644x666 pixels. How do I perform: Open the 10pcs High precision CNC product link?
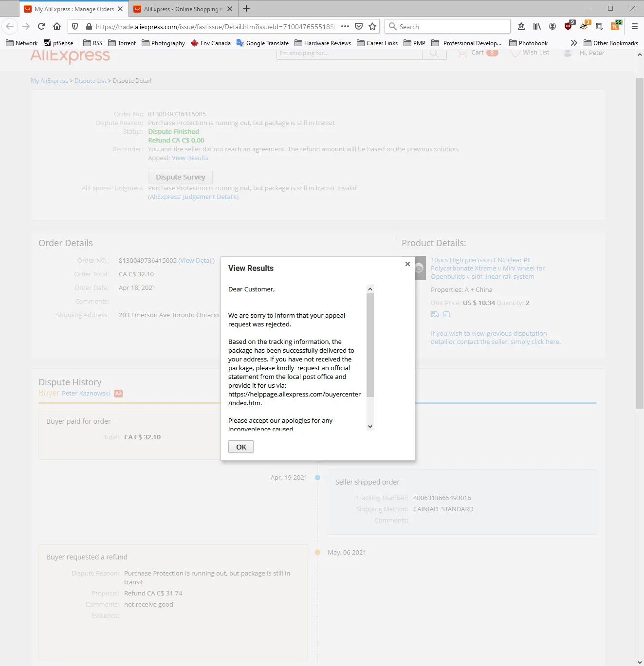coord(487,268)
